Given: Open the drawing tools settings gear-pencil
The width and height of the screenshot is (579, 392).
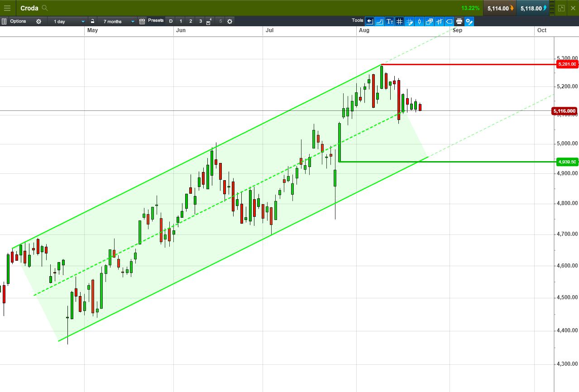Looking at the screenshot, I should (x=469, y=21).
